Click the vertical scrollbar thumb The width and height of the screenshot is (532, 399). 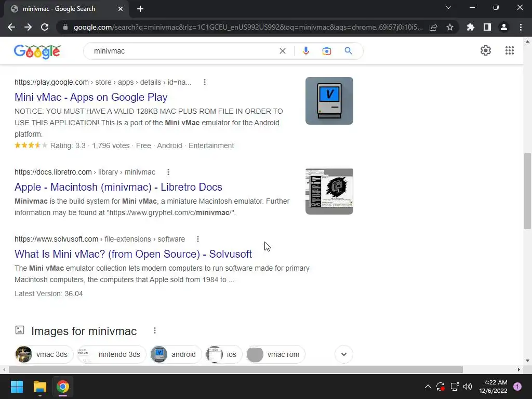[x=527, y=191]
